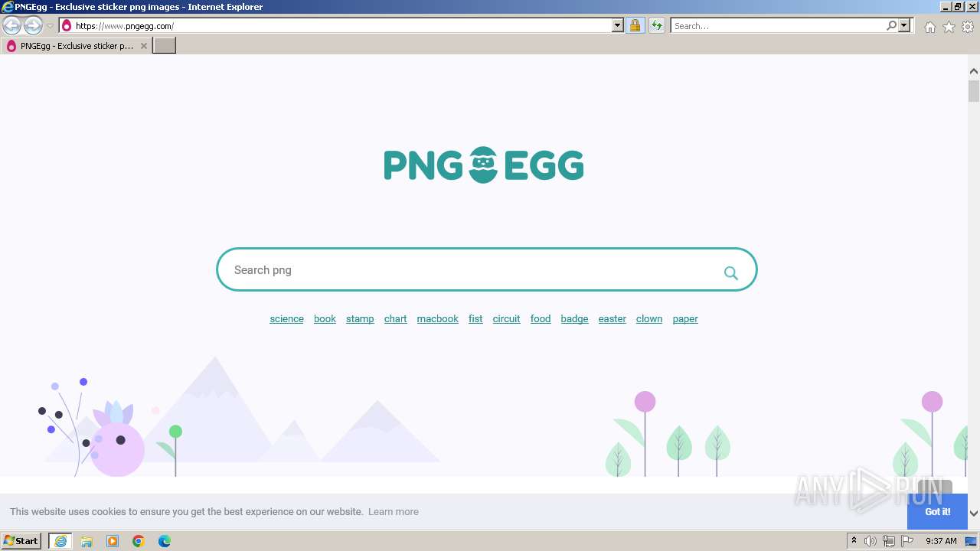Open the Home page icon
Viewport: 980px width, 551px height.
click(x=929, y=27)
